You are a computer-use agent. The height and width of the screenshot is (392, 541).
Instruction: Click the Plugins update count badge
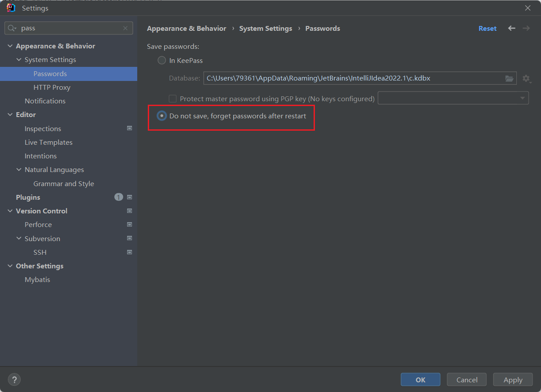pyautogui.click(x=119, y=197)
